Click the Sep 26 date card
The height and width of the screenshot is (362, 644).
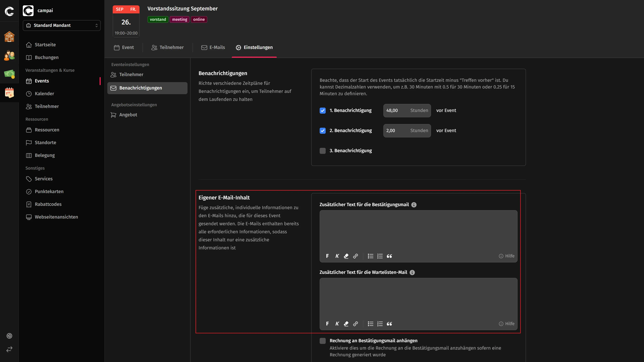click(126, 21)
